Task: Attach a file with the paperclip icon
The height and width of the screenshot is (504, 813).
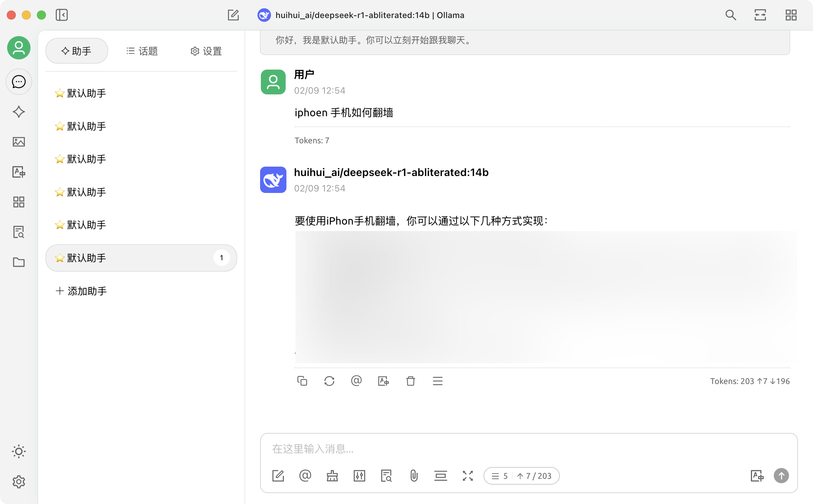Action: click(x=414, y=476)
